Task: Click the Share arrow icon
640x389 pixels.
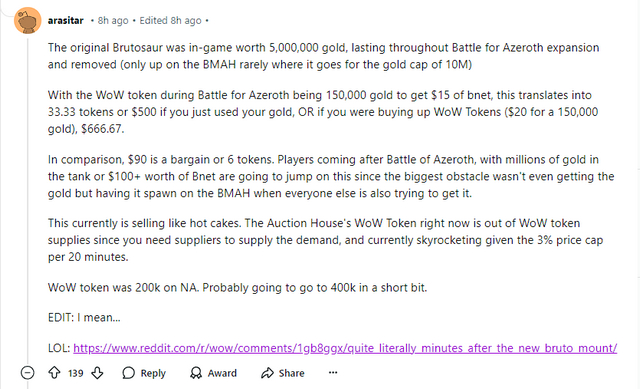Action: coord(267,373)
